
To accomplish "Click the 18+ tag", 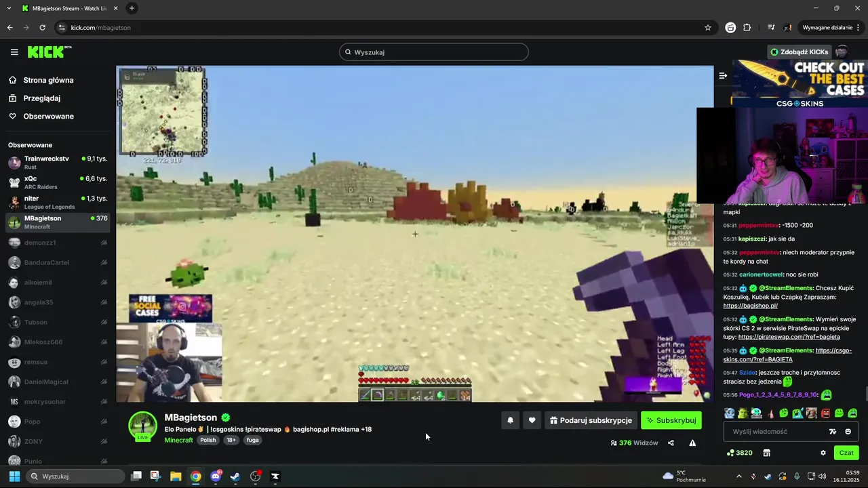I will tap(231, 440).
